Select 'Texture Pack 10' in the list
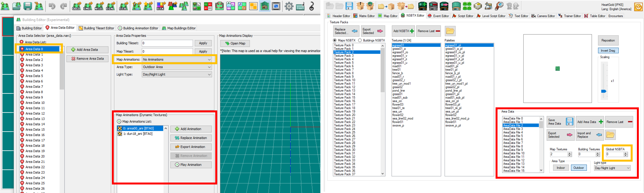Image resolution: width=644 pixels, height=193 pixels. click(x=357, y=80)
